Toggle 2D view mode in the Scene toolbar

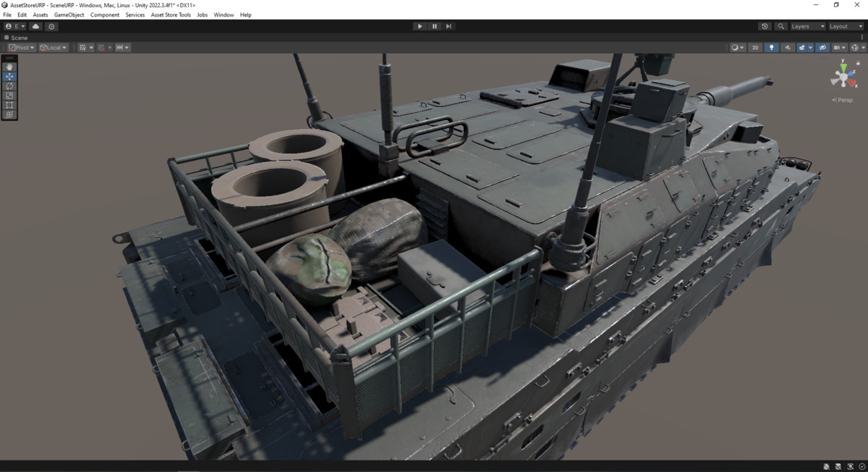[755, 47]
